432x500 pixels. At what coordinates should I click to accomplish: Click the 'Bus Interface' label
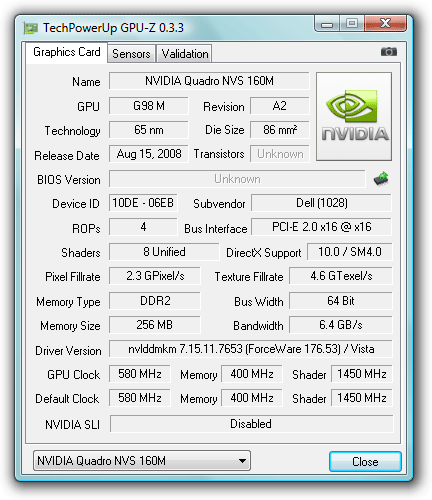coord(216,229)
